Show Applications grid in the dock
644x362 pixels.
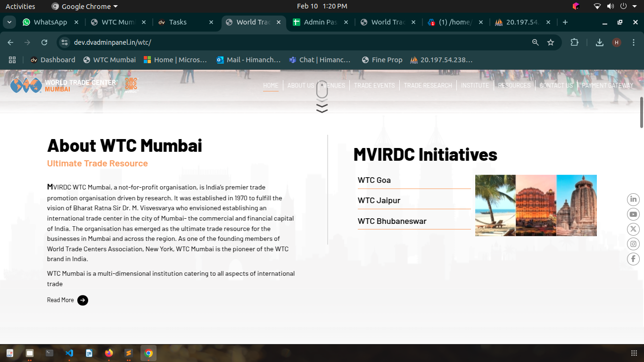[x=634, y=353]
